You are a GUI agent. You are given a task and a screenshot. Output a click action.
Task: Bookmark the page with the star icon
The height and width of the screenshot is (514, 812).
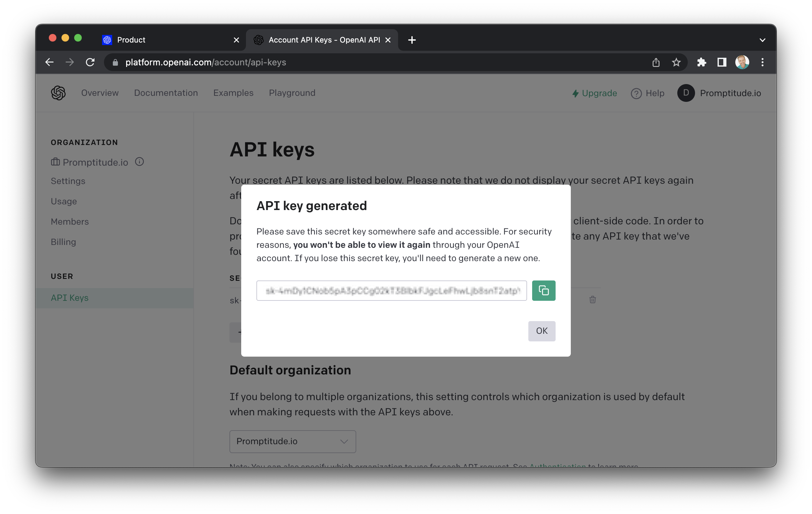coord(676,62)
